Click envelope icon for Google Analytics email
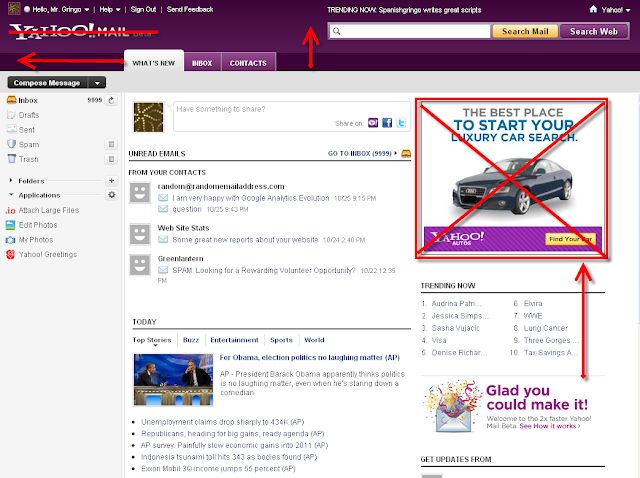 [163, 198]
